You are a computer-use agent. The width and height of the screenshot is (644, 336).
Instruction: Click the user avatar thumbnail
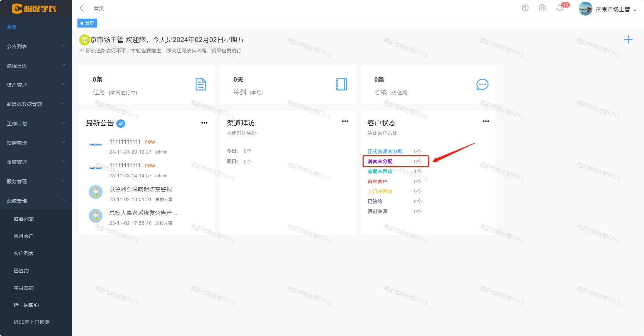pyautogui.click(x=585, y=9)
